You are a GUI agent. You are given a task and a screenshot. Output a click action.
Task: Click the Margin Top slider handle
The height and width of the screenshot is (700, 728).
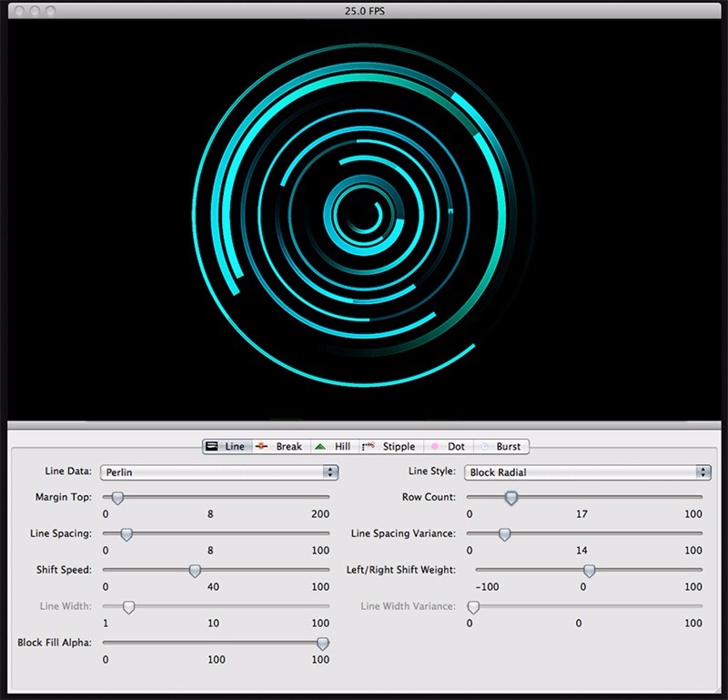(x=117, y=498)
